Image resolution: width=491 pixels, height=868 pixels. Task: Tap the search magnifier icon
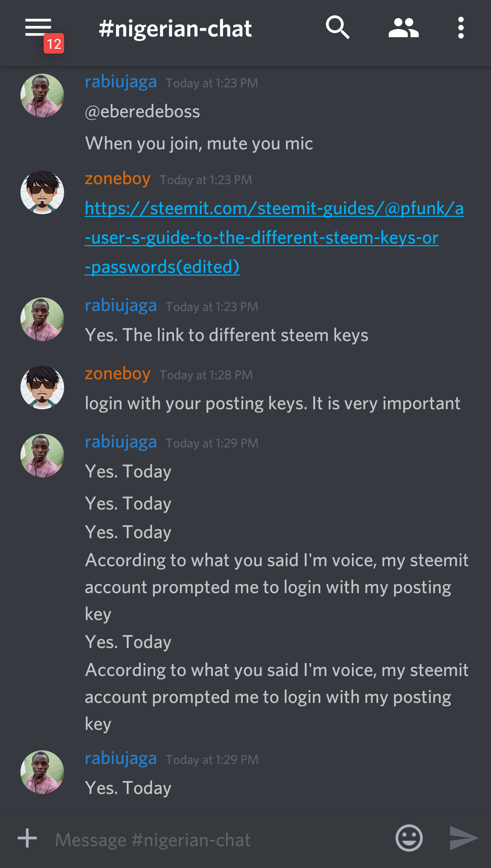tap(337, 28)
